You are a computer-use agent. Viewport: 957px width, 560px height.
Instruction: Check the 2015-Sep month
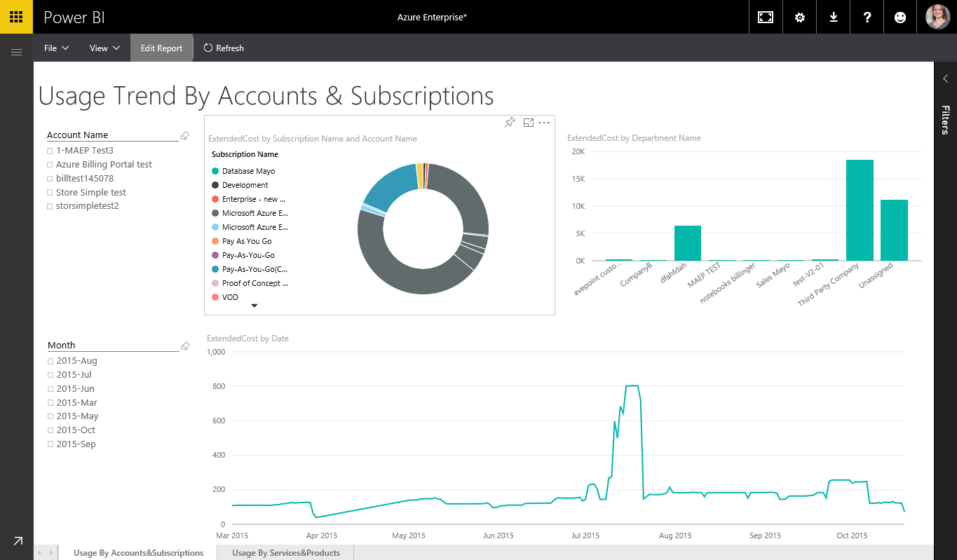click(x=50, y=444)
